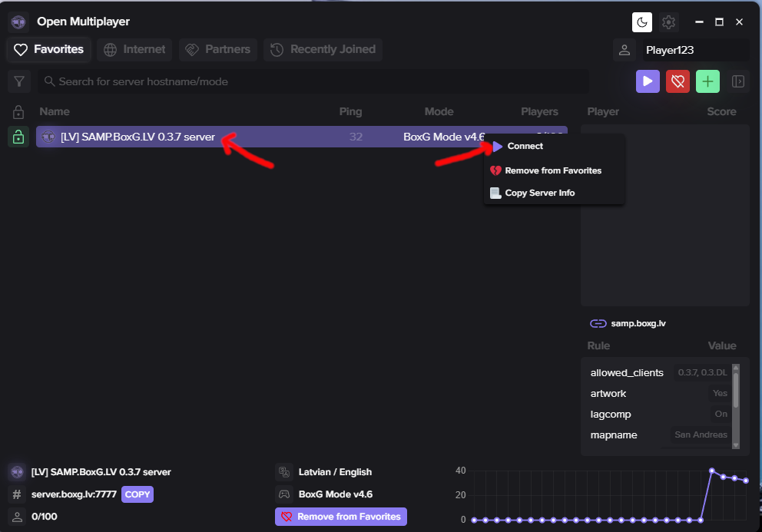Sort servers by Players column header
Screen dimensions: 762x532
coord(539,112)
